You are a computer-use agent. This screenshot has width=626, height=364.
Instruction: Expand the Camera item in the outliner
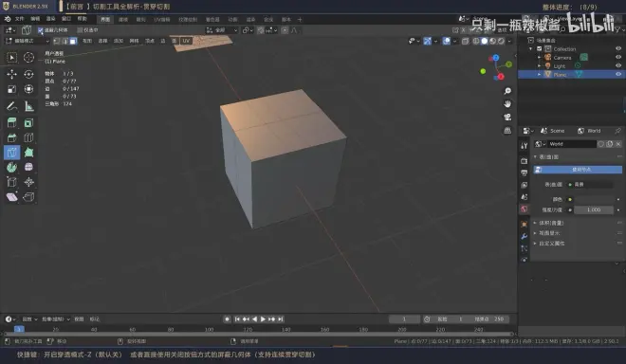pos(539,58)
